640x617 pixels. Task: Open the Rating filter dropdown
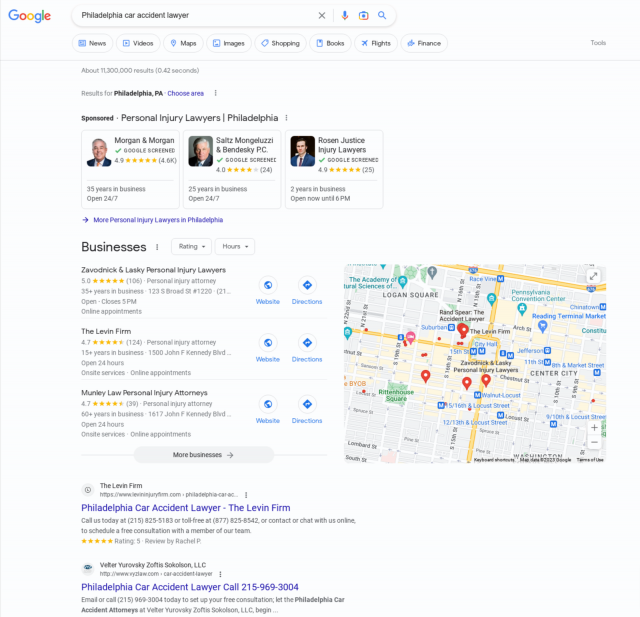191,246
